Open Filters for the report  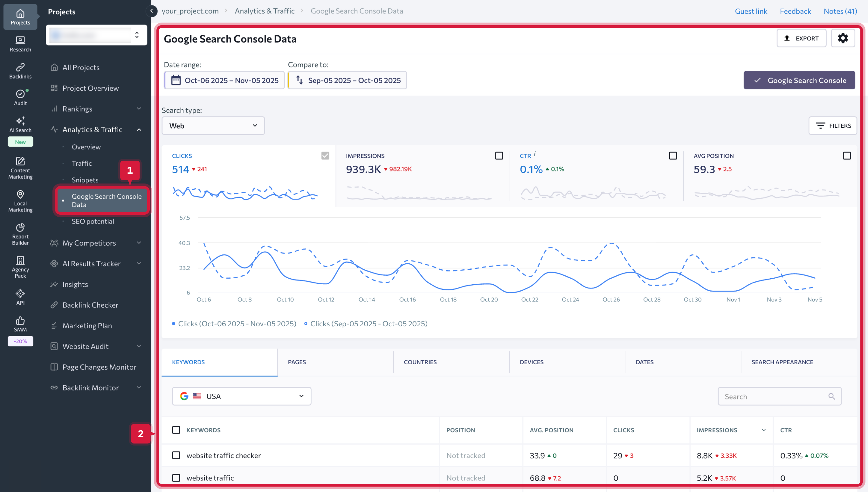click(832, 125)
